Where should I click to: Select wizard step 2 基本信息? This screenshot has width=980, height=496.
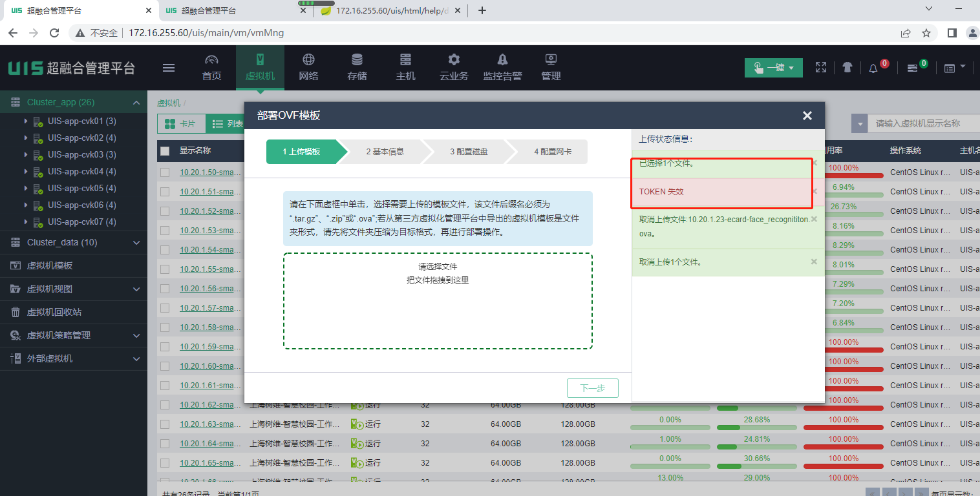pos(385,152)
